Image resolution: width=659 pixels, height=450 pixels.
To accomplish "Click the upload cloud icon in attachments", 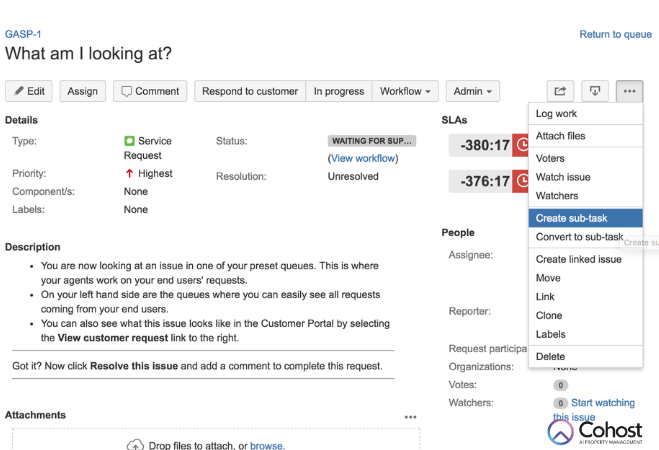I will tap(135, 445).
